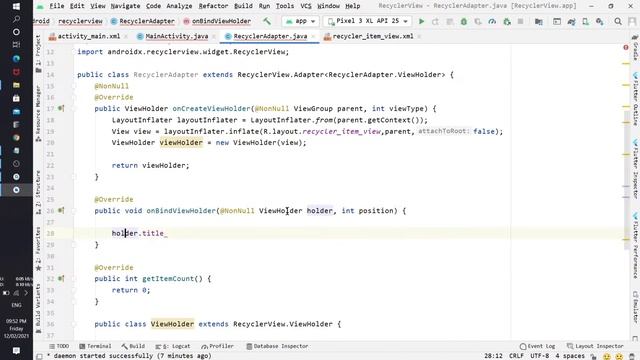Viewport: 640px width, 360px height.
Task: Click the error indicator at editor top right
Action: pyautogui.click(x=626, y=48)
